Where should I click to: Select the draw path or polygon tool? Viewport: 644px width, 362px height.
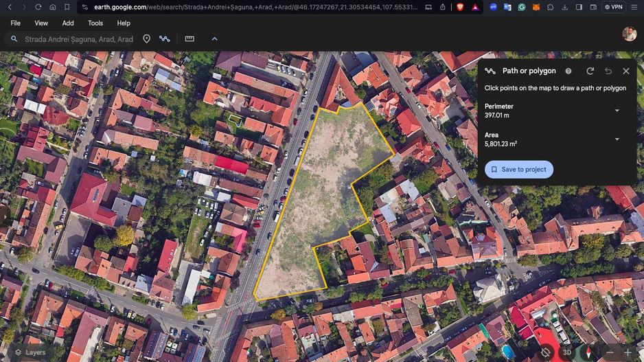(x=165, y=39)
